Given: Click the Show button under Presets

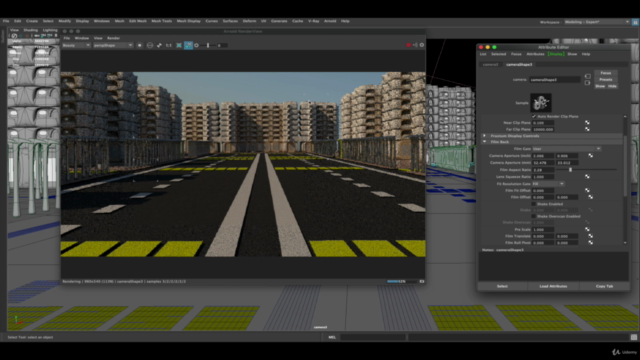Looking at the screenshot, I should tap(600, 86).
